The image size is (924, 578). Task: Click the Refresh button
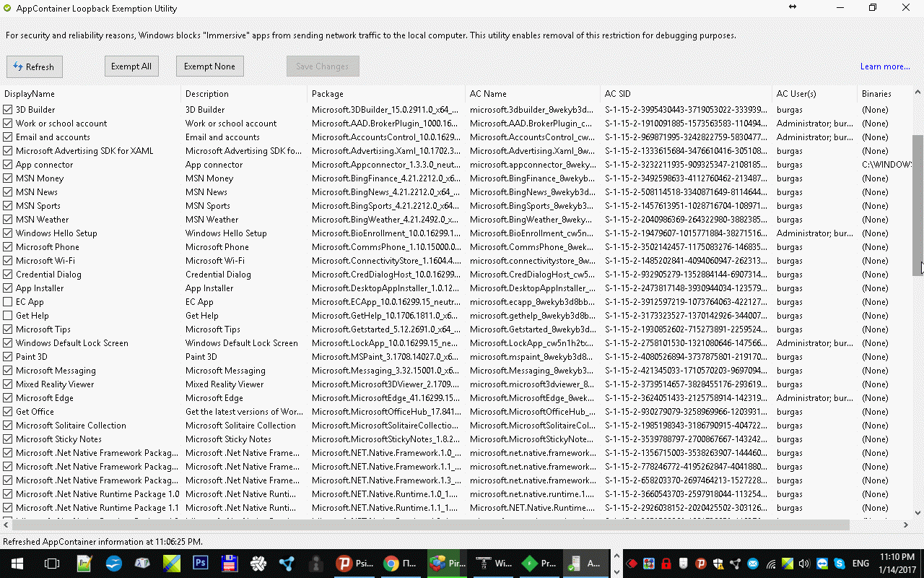tap(35, 66)
